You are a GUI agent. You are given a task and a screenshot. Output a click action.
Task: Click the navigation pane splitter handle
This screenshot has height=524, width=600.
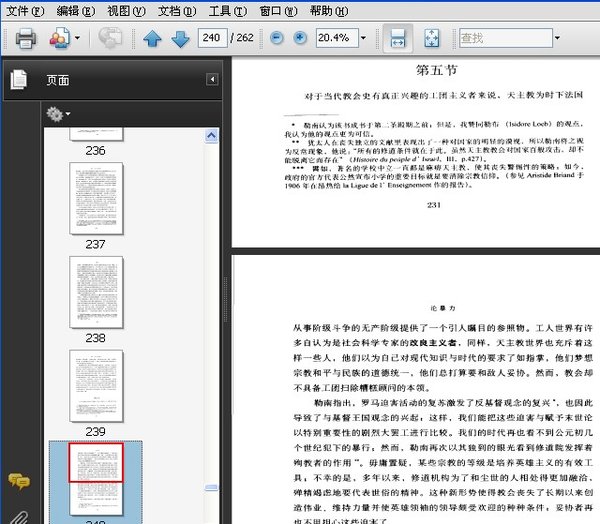226,299
